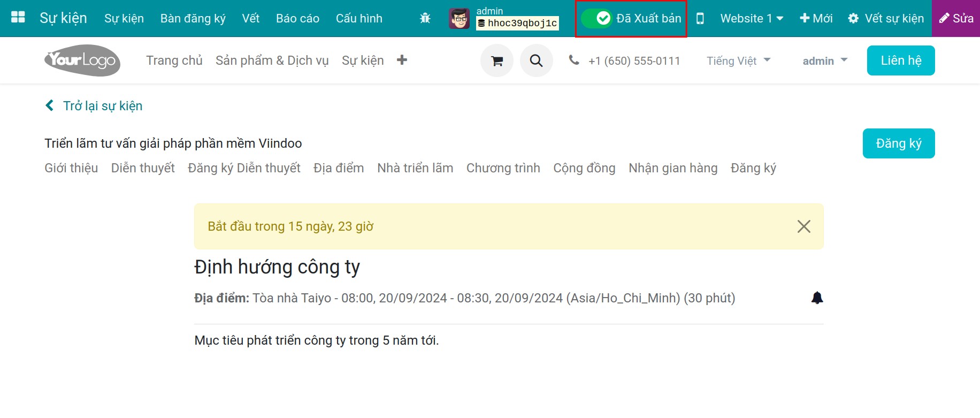Click the Sửa edit button

click(x=956, y=18)
